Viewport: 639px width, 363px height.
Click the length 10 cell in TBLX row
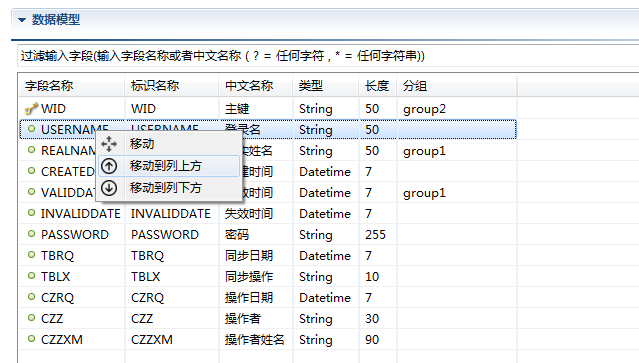click(378, 277)
